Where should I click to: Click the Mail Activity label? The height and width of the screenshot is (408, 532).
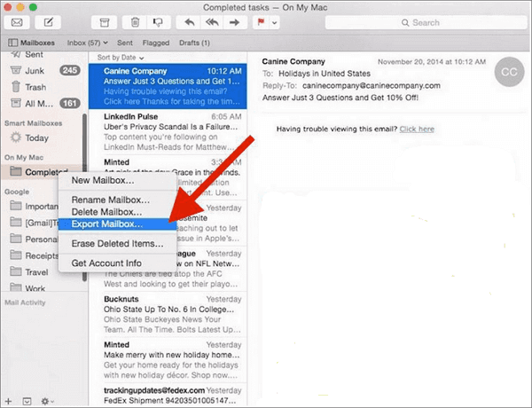[x=25, y=302]
